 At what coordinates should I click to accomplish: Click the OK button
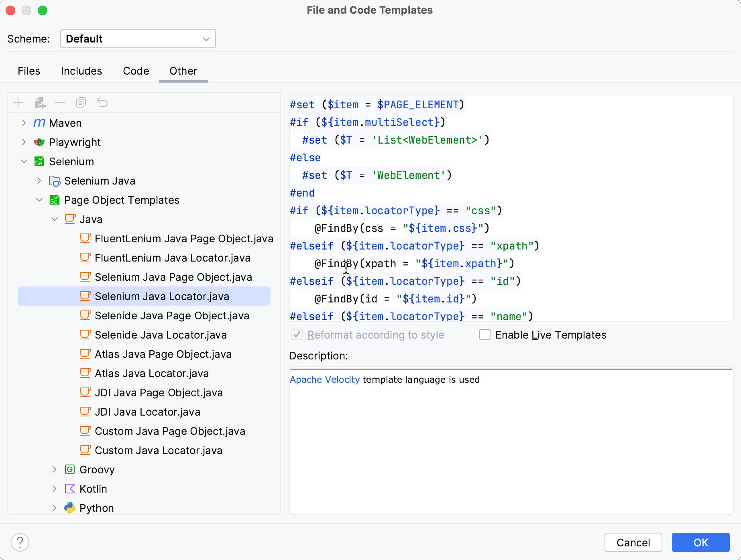(x=700, y=542)
